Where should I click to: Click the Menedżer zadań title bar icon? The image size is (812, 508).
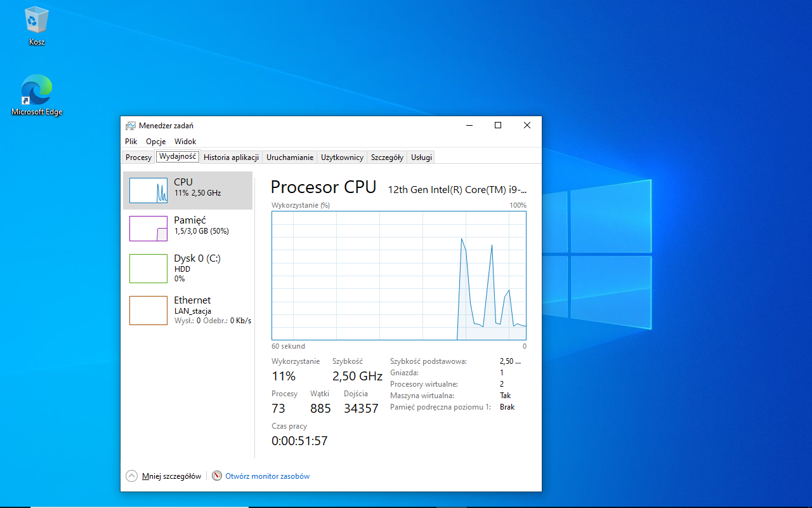(x=131, y=126)
